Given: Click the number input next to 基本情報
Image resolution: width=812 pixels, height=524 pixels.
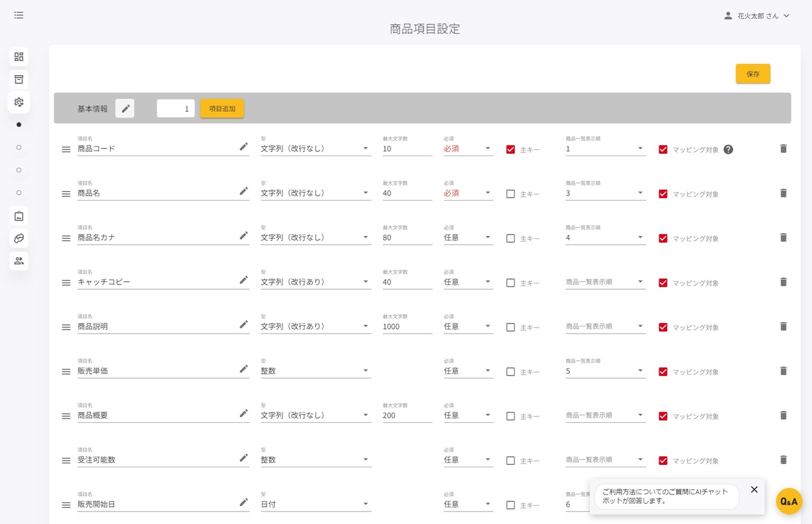Looking at the screenshot, I should click(x=176, y=108).
